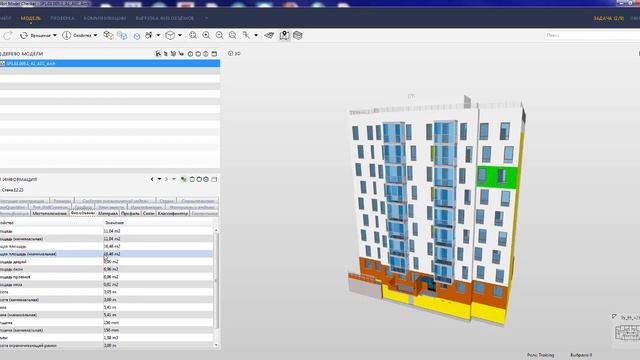Open the Местоположение info tab
640x360 pixels.
[x=49, y=213]
